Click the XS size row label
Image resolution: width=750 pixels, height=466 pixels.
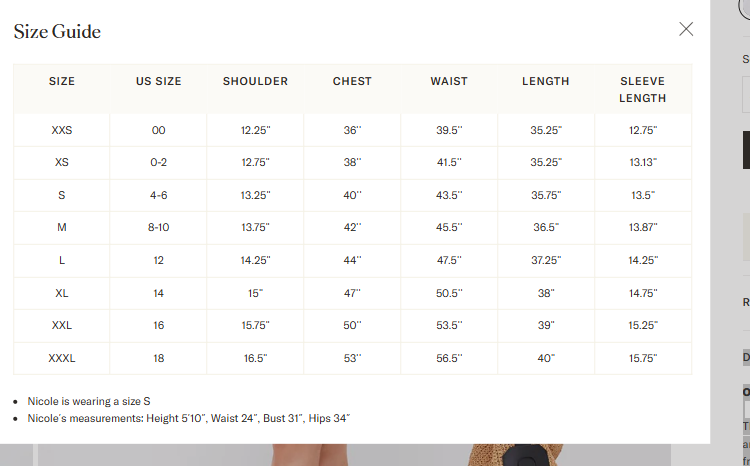[62, 163]
